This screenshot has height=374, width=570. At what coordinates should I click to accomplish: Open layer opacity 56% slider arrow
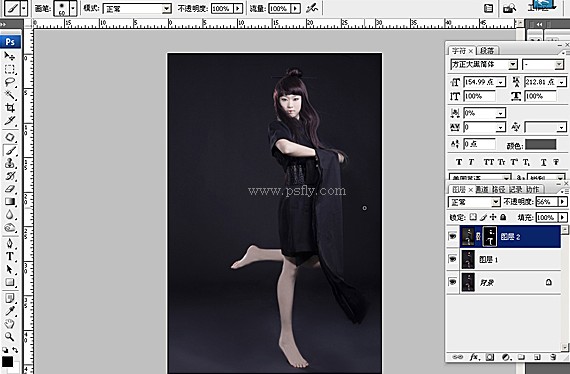tap(563, 201)
